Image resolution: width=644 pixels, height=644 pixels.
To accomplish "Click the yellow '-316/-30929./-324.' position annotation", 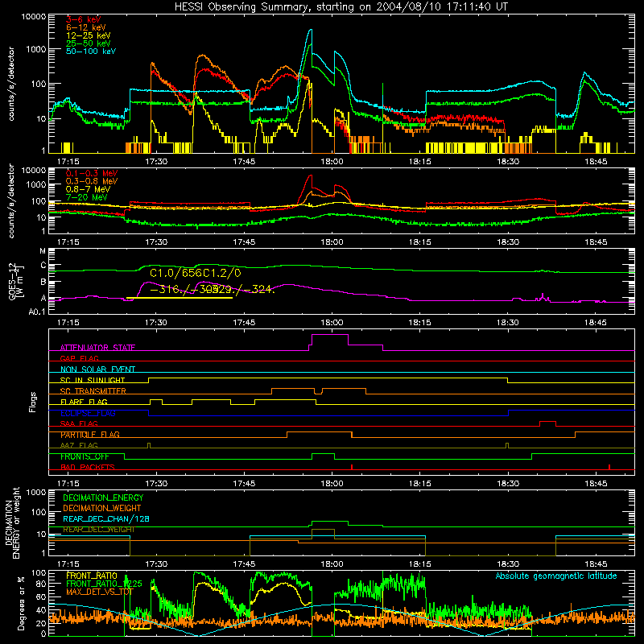I will [213, 290].
